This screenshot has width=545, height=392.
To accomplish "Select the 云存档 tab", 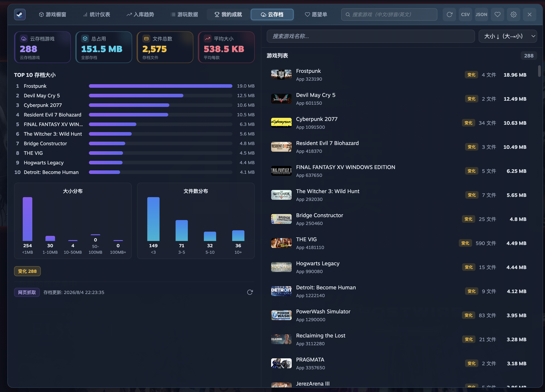I will [x=272, y=14].
